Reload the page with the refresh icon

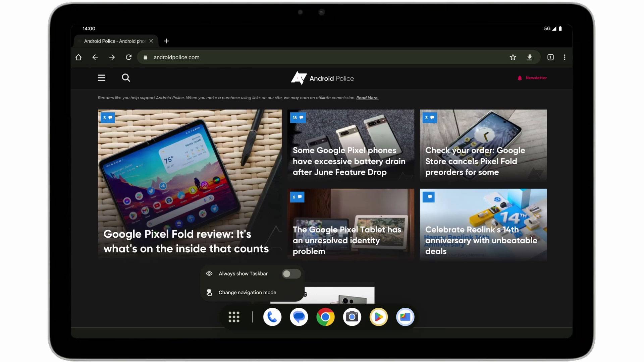[x=128, y=57]
